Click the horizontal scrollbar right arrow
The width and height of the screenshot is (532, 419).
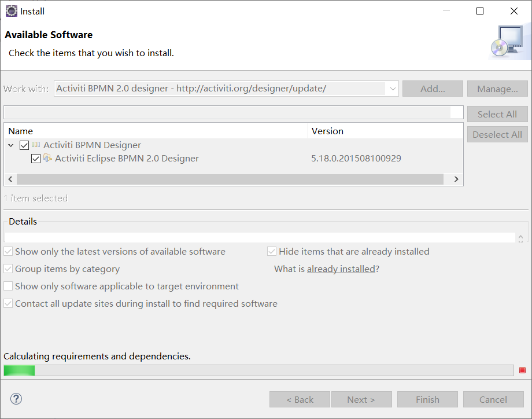456,179
